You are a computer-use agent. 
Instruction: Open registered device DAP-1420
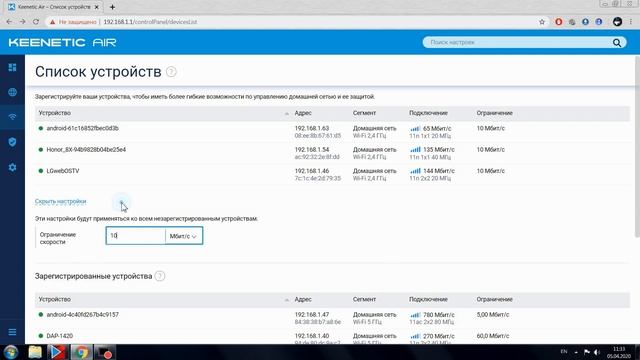pos(60,336)
